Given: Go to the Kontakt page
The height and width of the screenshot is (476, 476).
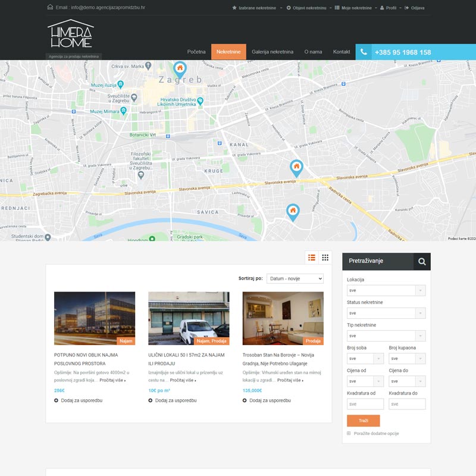Looking at the screenshot, I should [x=342, y=52].
